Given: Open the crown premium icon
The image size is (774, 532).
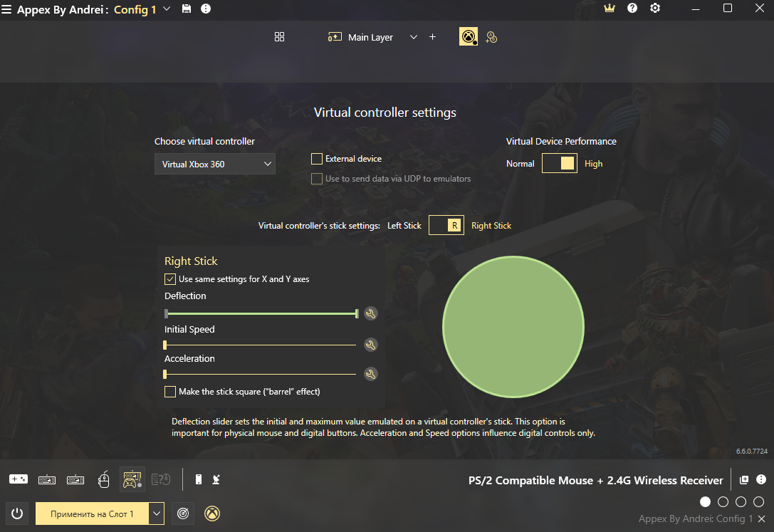Looking at the screenshot, I should [x=609, y=9].
